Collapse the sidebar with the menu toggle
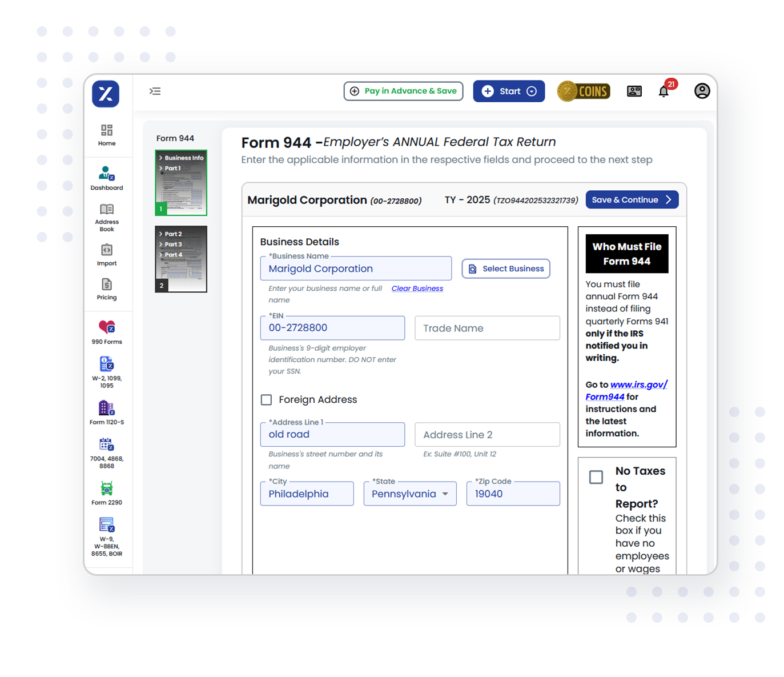Image resolution: width=784 pixels, height=677 pixels. (x=155, y=91)
